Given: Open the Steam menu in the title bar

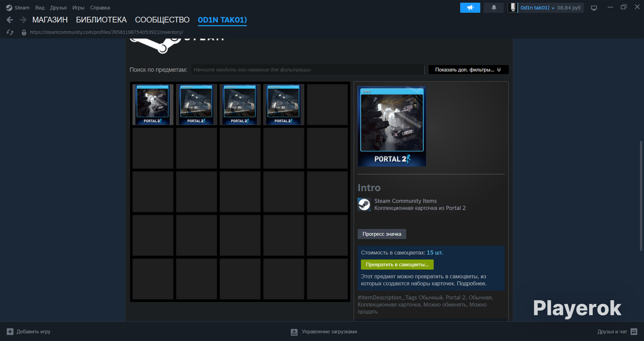Looking at the screenshot, I should point(18,8).
